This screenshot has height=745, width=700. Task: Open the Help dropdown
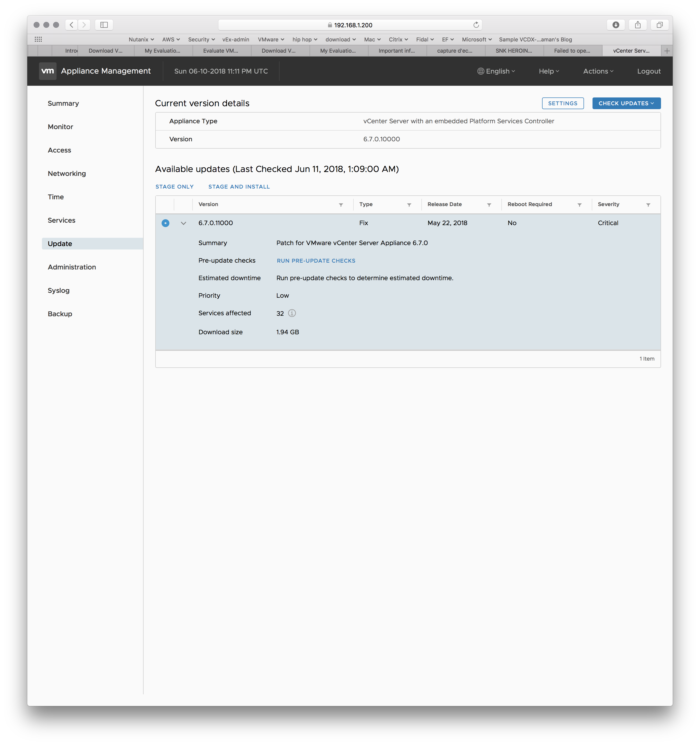[549, 71]
